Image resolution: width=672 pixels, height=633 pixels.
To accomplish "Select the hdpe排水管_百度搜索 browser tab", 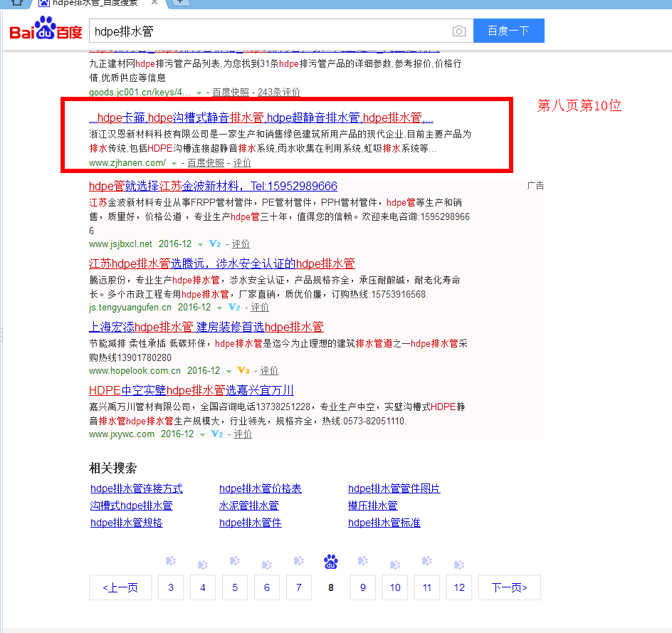I will [x=96, y=4].
